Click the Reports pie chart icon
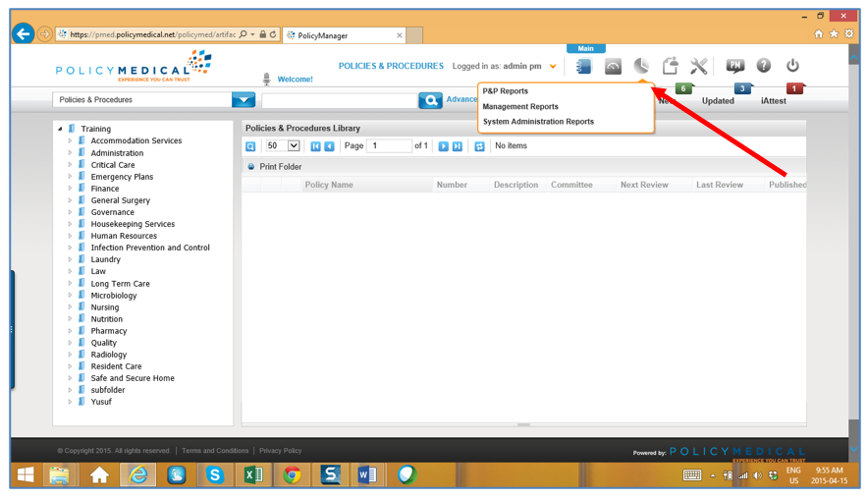868x499 pixels. coord(641,66)
